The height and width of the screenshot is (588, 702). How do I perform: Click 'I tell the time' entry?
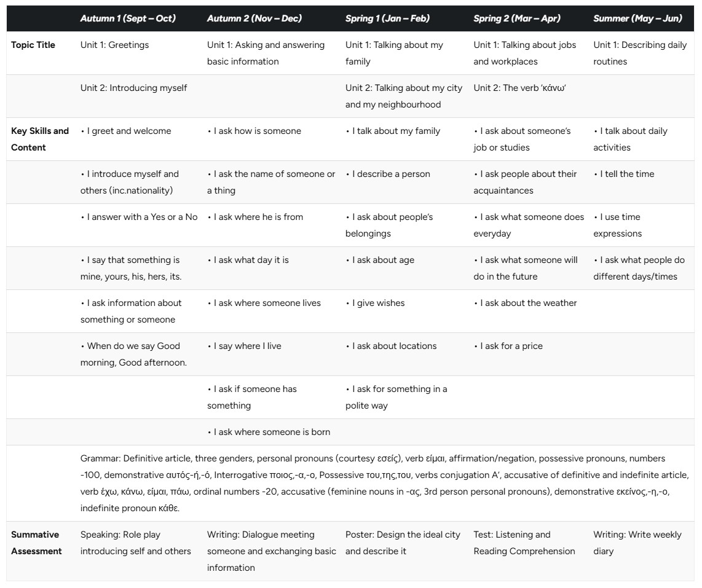tap(624, 174)
